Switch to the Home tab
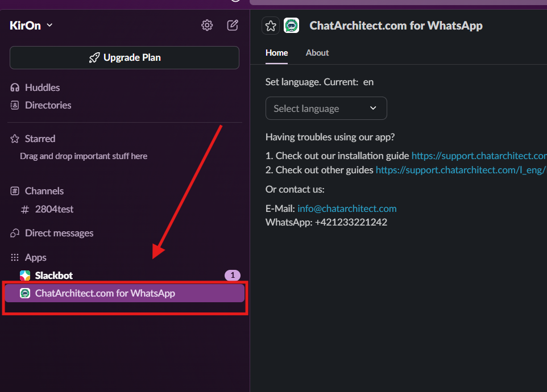Screen dimensions: 547x392 pyautogui.click(x=277, y=53)
